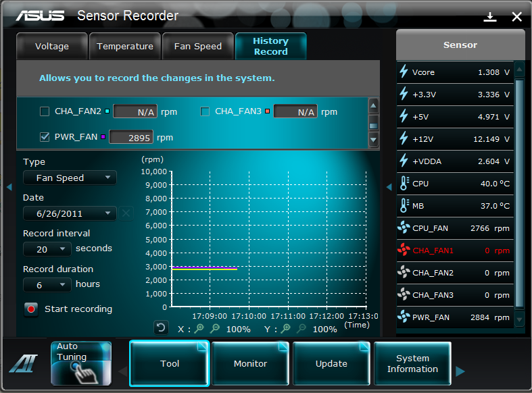
Task: Click the CPU_FAN 2766 rpm value
Action: [489, 228]
